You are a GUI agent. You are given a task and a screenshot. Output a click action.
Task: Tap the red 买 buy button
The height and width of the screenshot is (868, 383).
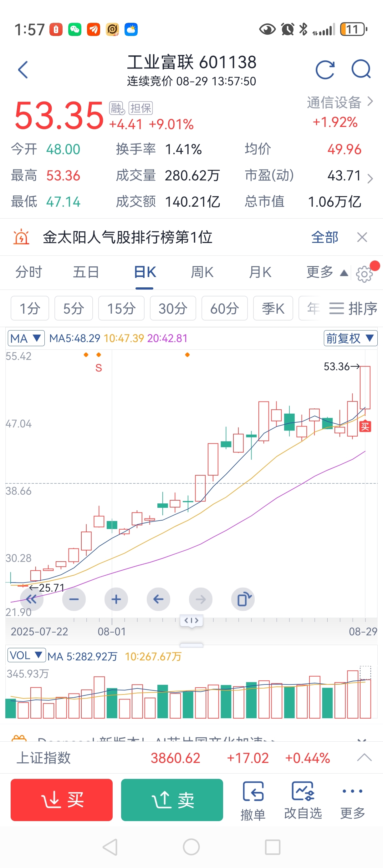click(61, 800)
